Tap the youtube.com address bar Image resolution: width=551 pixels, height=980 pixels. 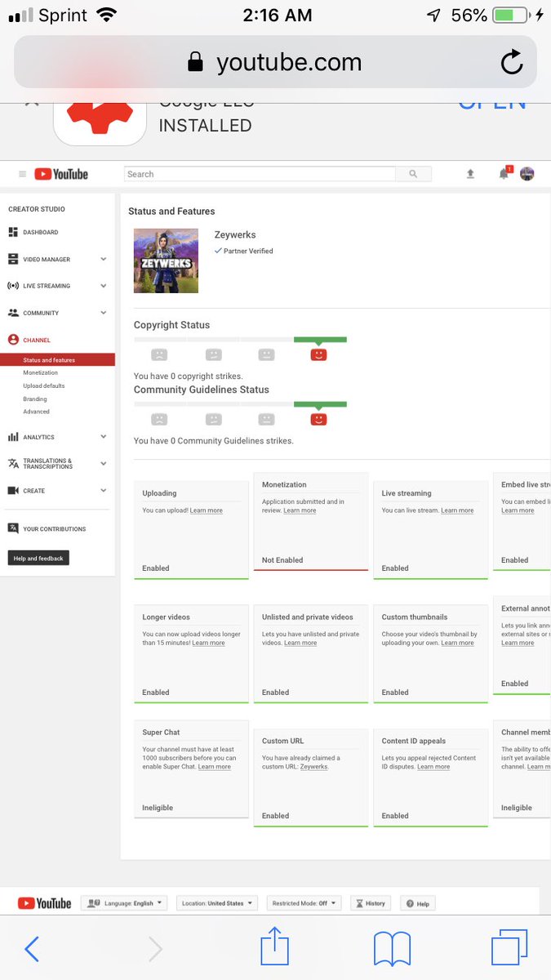click(275, 62)
